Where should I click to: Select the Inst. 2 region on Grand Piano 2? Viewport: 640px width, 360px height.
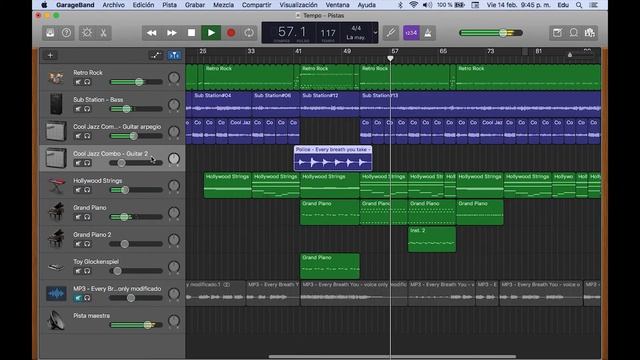tap(432, 239)
